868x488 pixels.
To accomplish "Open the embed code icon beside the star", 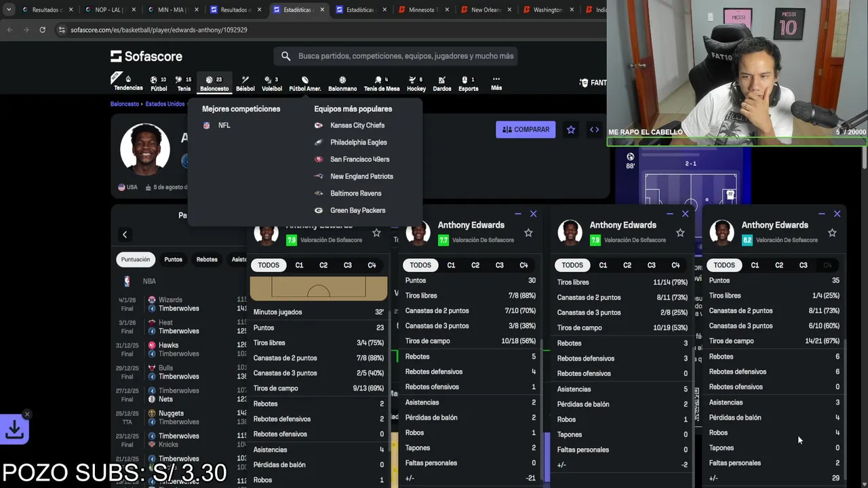I will click(595, 129).
